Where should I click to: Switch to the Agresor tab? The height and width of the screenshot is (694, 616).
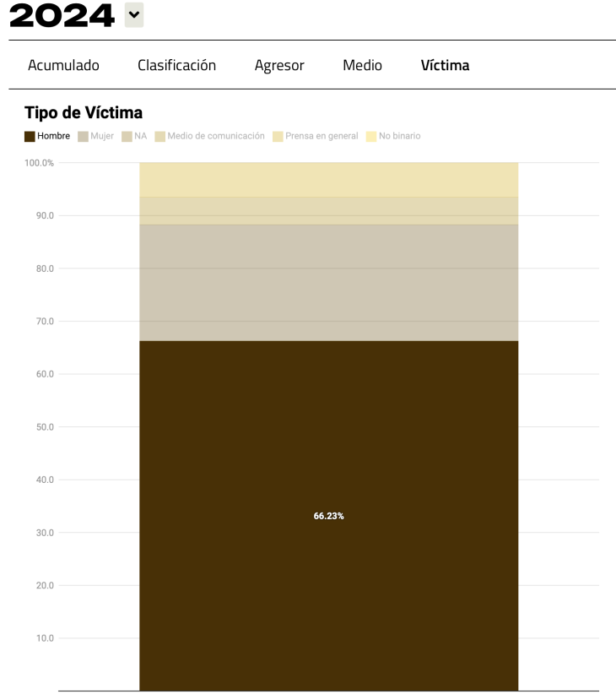279,66
